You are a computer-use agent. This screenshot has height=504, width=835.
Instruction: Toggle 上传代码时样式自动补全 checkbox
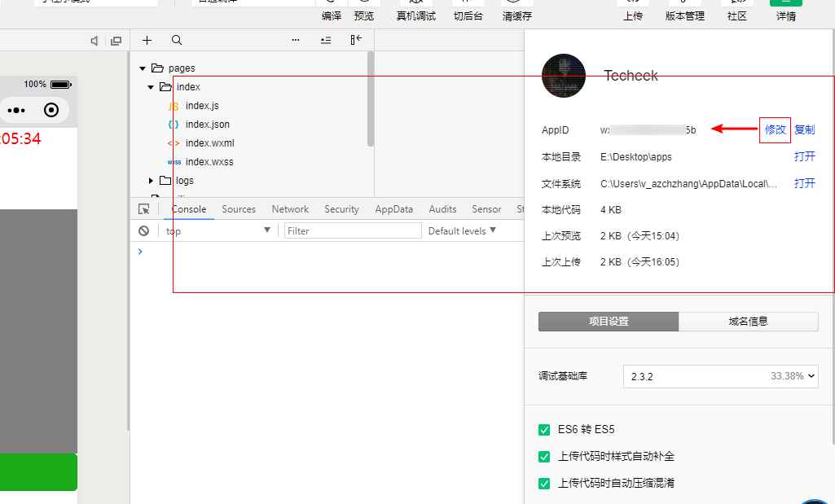click(x=544, y=457)
